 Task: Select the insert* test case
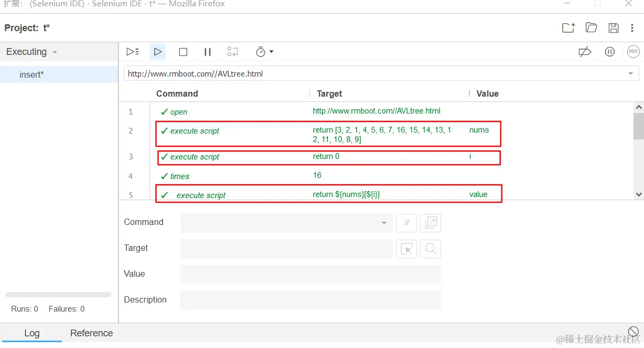[x=32, y=74]
